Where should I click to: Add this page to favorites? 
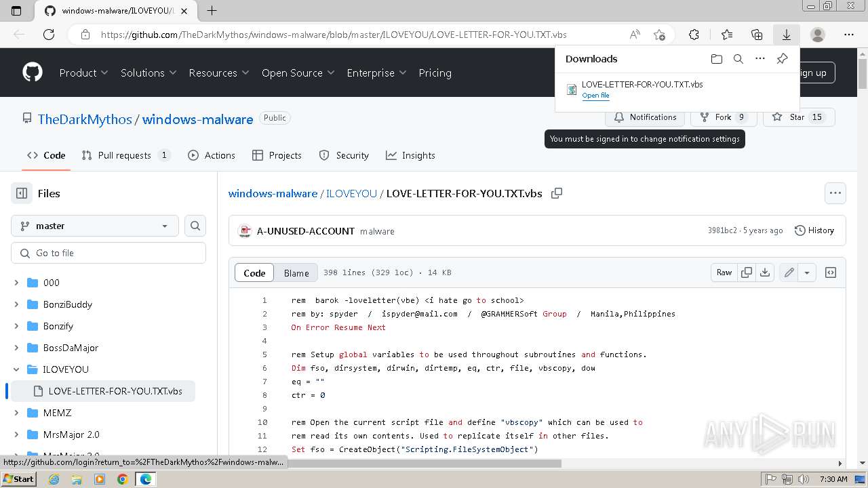(x=659, y=35)
